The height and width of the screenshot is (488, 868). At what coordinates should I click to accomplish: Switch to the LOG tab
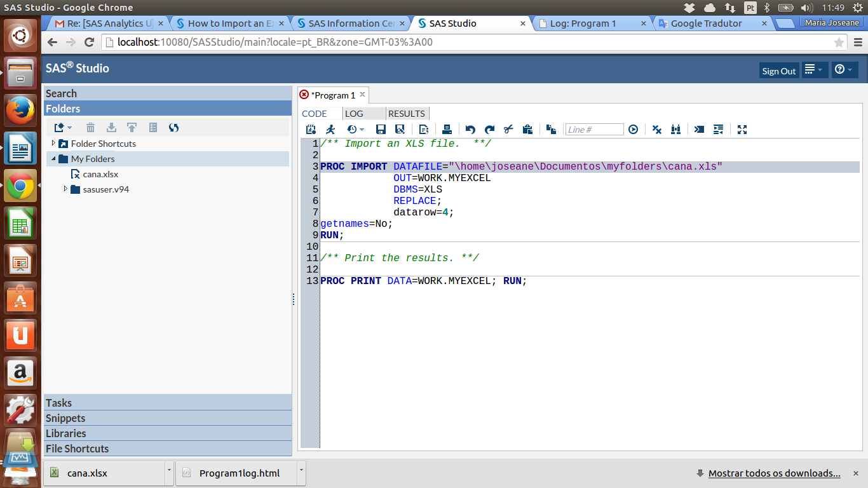354,114
